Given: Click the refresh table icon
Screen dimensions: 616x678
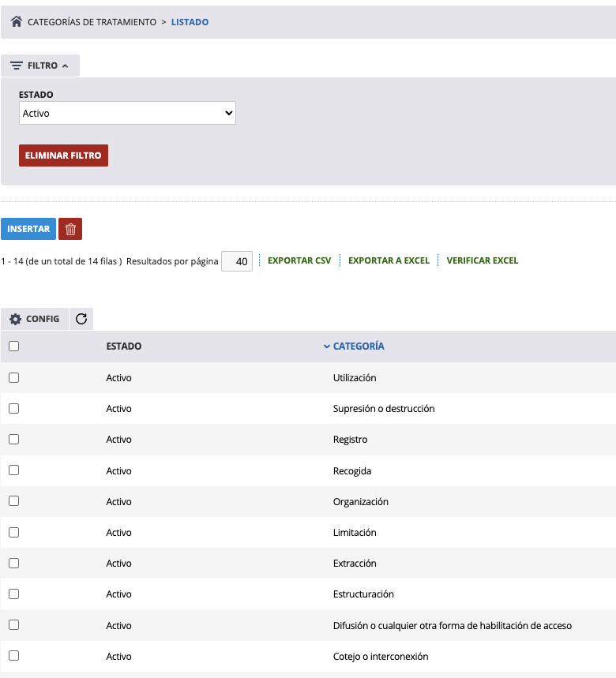Looking at the screenshot, I should pos(81,319).
